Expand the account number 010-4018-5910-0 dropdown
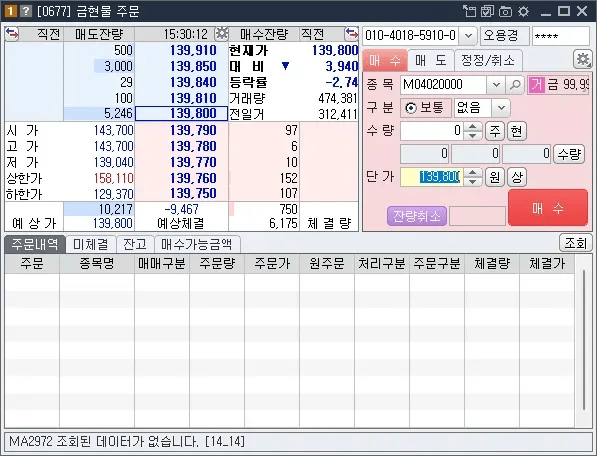This screenshot has width=597, height=456. click(x=468, y=36)
